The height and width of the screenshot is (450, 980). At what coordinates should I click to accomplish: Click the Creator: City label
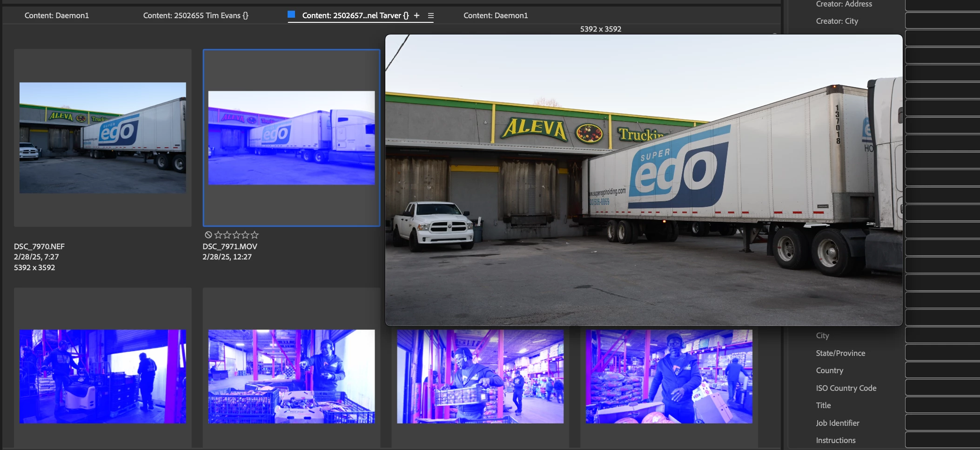(x=837, y=21)
